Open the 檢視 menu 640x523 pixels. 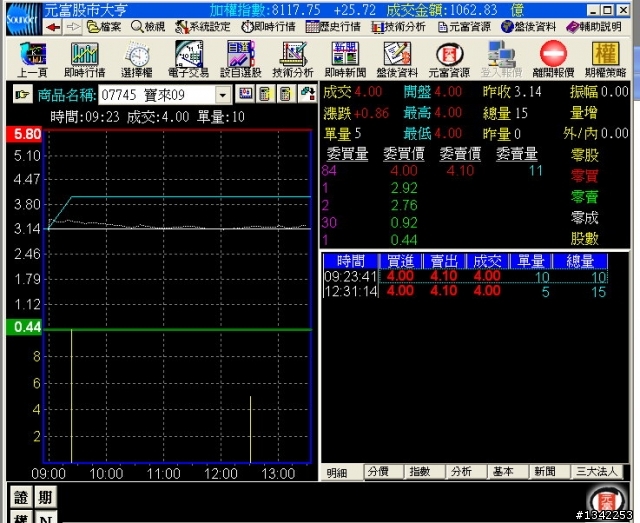[x=148, y=27]
